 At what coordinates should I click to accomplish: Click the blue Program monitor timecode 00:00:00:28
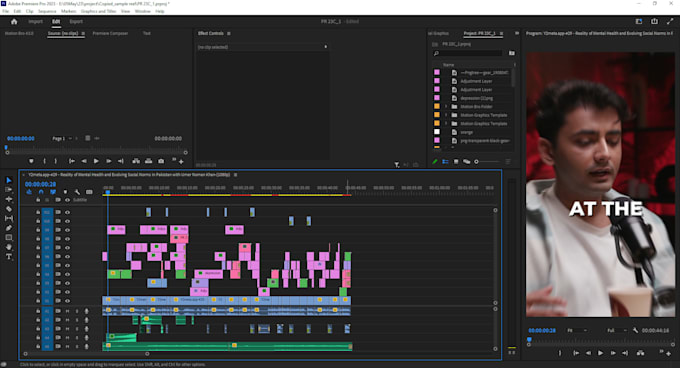(x=542, y=330)
